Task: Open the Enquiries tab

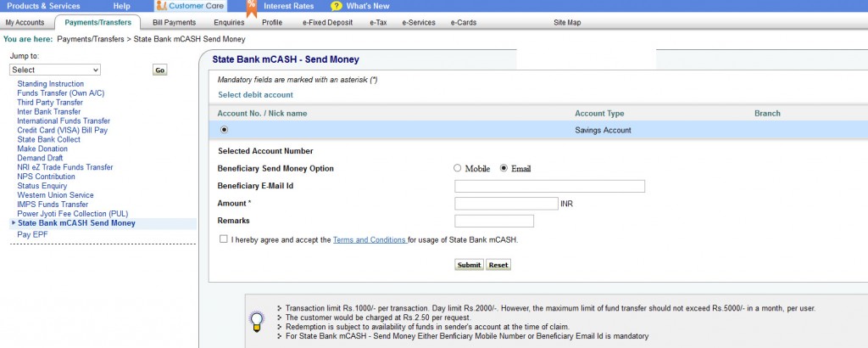Action: [229, 23]
